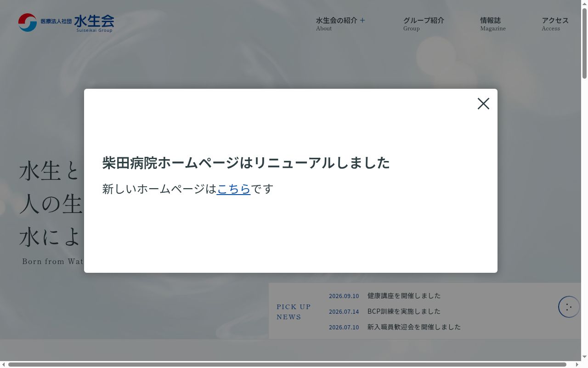Viewport: 588px width, 368px height.
Task: Go to 情報誌 Magazine page
Action: coord(493,24)
